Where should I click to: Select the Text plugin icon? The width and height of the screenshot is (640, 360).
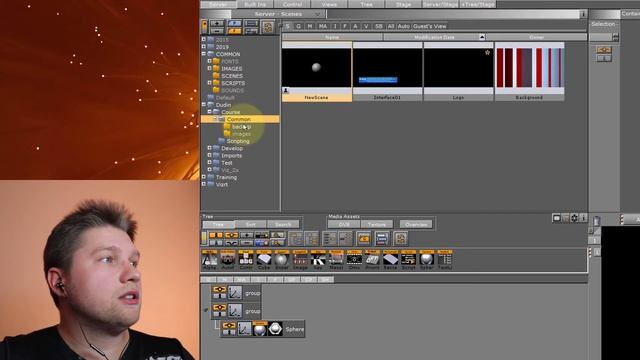point(444,260)
